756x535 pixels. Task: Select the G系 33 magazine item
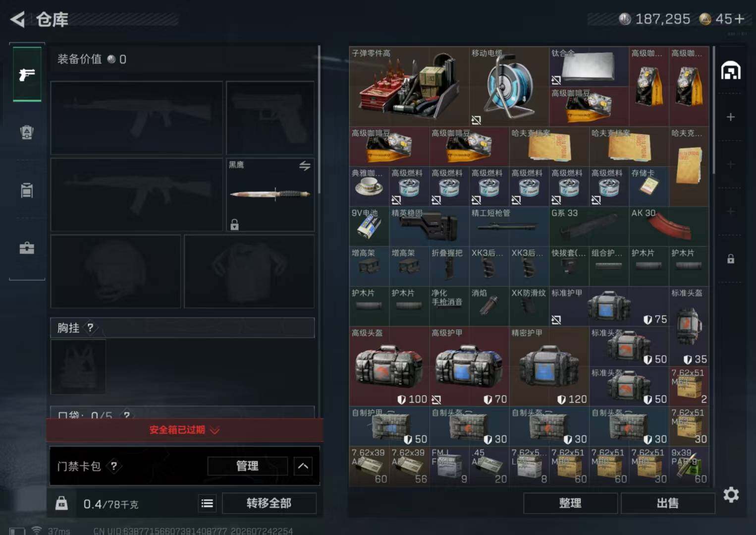click(589, 227)
